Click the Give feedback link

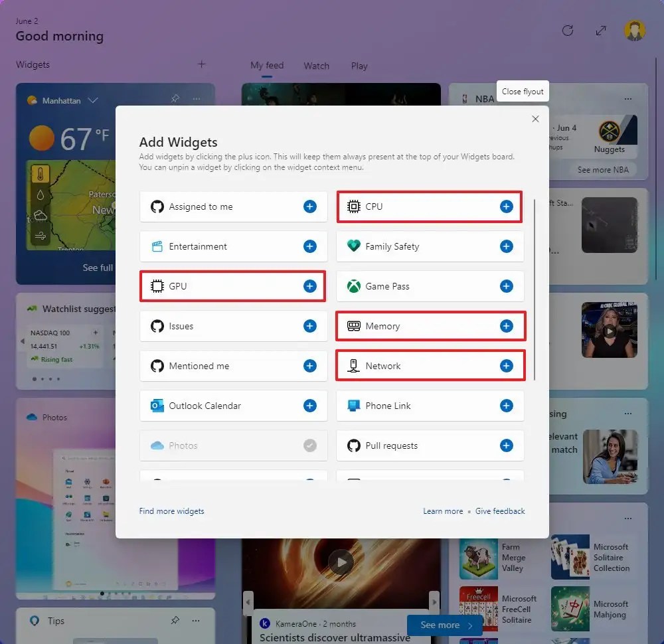(x=500, y=511)
